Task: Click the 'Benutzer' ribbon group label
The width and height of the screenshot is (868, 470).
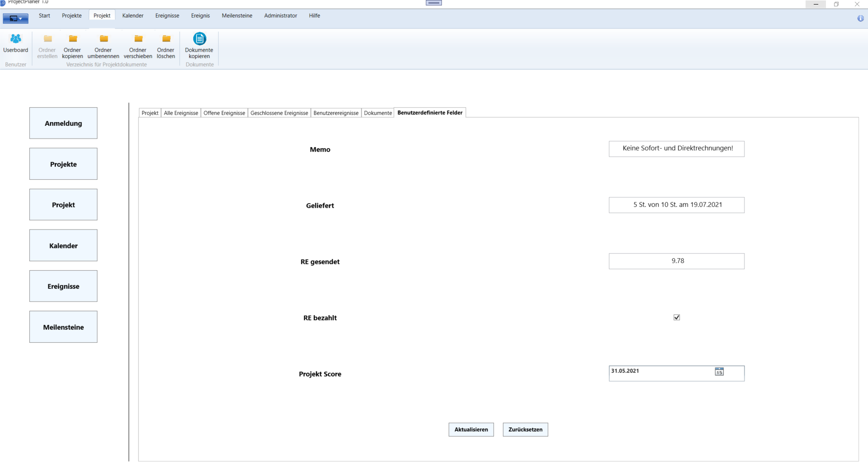Action: (x=16, y=65)
